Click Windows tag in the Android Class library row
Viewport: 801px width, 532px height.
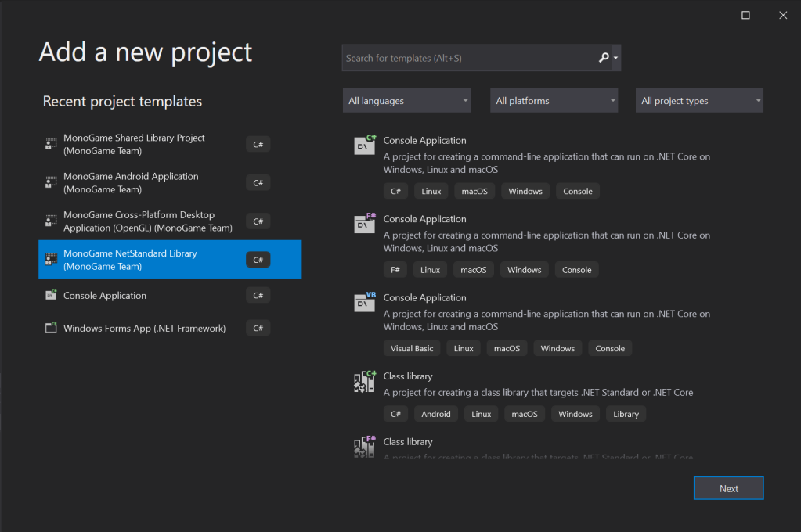[575, 414]
